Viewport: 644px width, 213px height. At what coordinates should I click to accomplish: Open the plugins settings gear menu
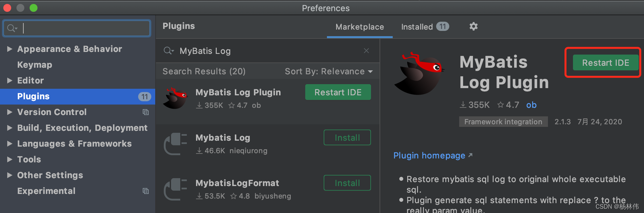coord(473,26)
